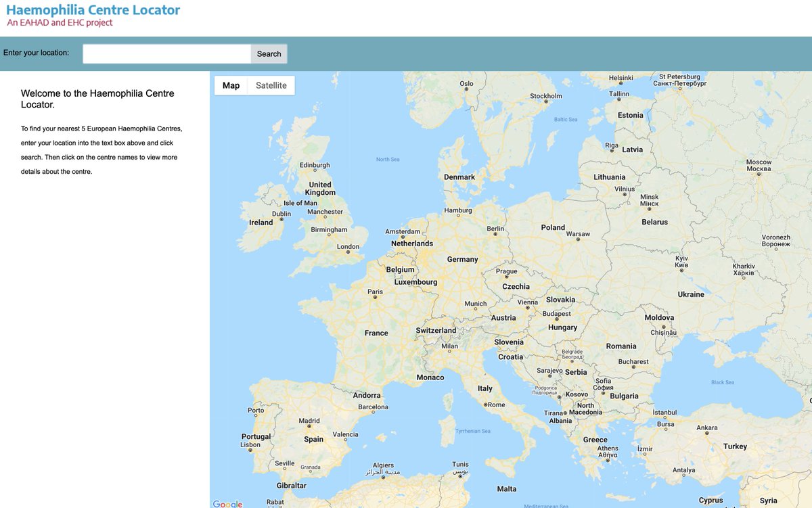Click the Milan city label

click(449, 346)
